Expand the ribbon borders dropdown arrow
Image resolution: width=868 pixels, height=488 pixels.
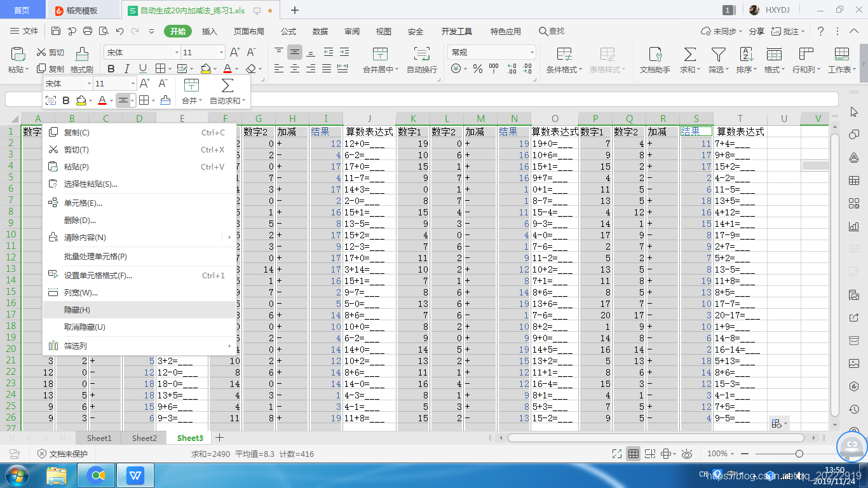168,69
